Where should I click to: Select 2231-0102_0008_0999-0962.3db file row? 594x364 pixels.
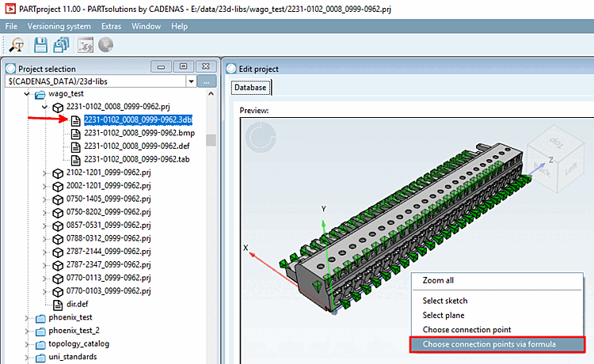pyautogui.click(x=138, y=120)
